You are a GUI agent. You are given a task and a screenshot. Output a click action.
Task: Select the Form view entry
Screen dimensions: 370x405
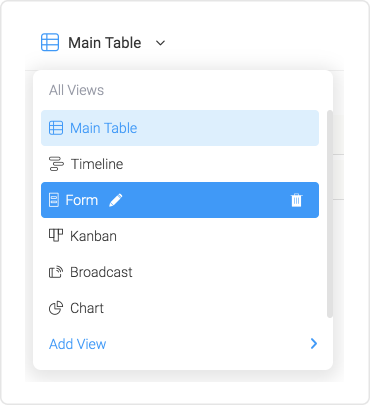tap(180, 200)
